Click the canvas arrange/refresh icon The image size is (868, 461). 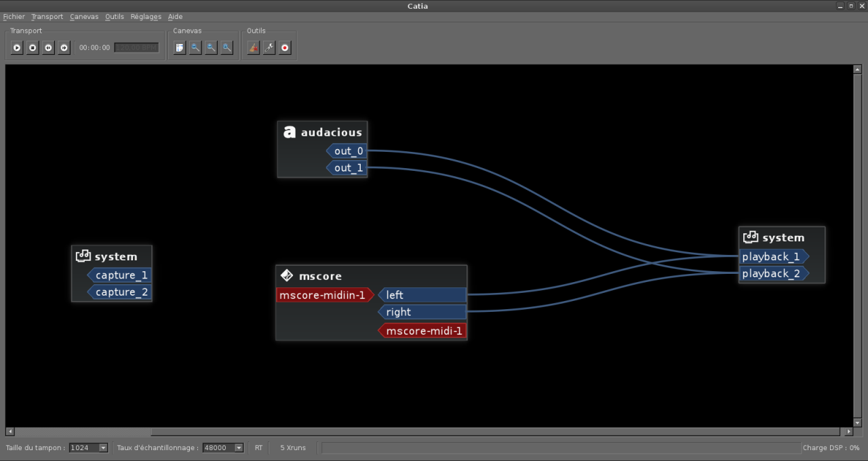coord(180,47)
